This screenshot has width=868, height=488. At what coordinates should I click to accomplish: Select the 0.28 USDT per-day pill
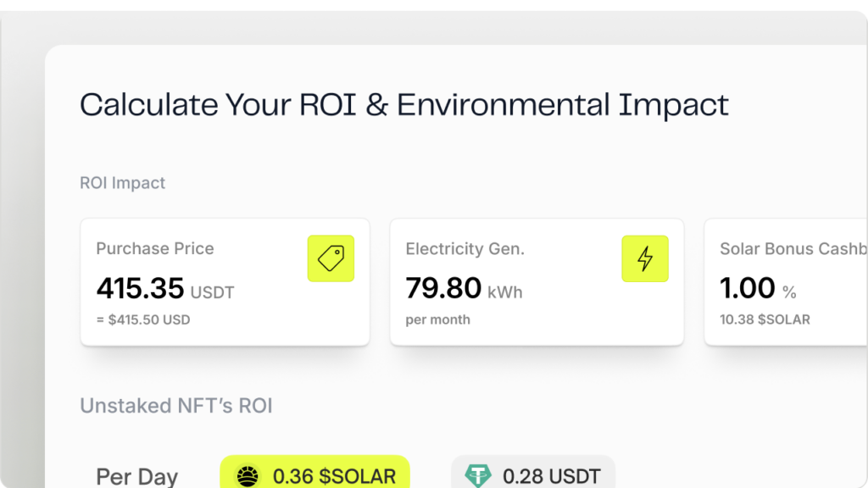coord(533,475)
